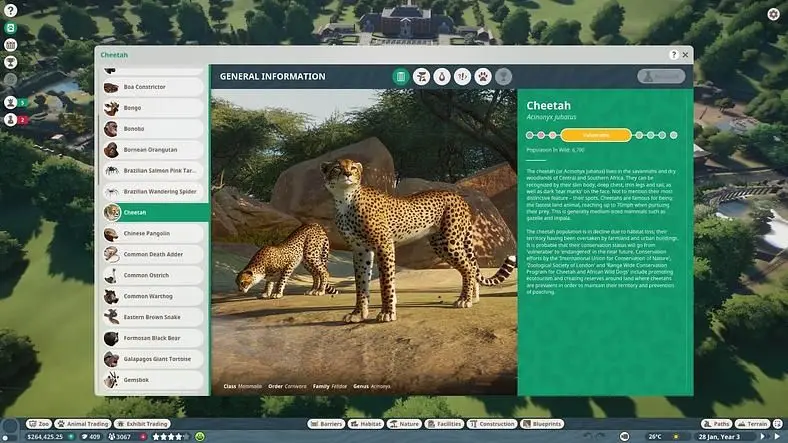
Task: Click the fast-forward arrow at far right
Action: click(777, 437)
